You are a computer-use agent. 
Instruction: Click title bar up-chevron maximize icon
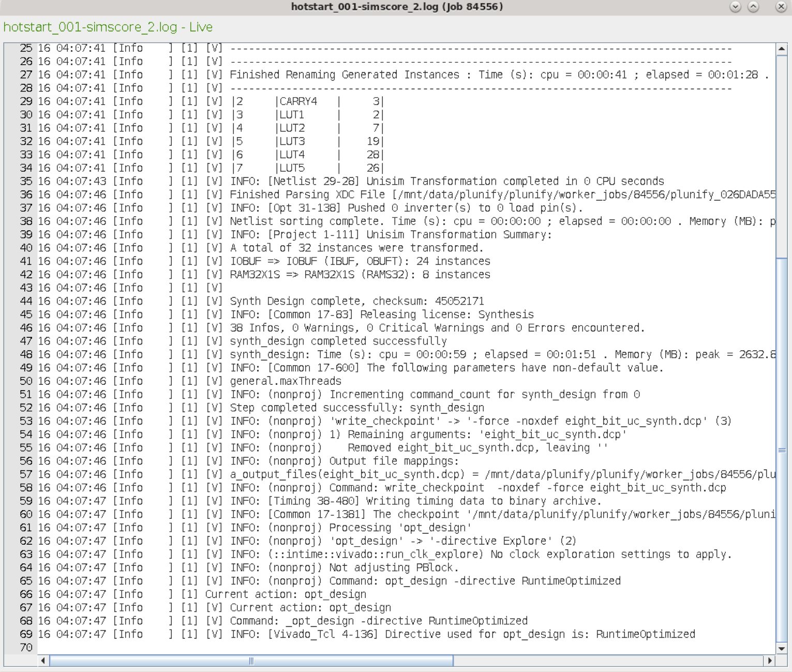[754, 7]
